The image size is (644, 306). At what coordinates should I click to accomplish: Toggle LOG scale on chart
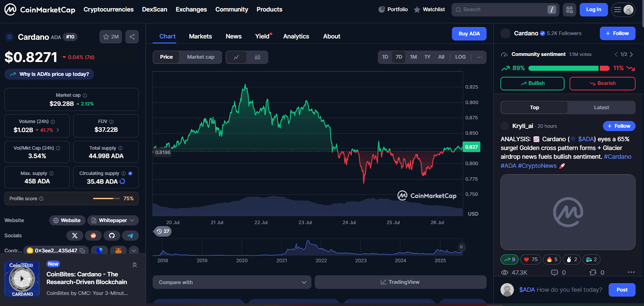(460, 57)
